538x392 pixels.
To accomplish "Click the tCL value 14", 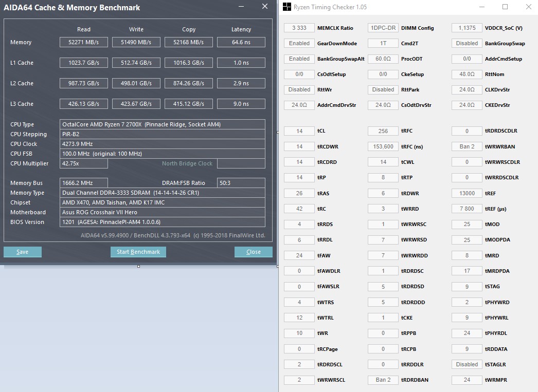I will pos(299,131).
